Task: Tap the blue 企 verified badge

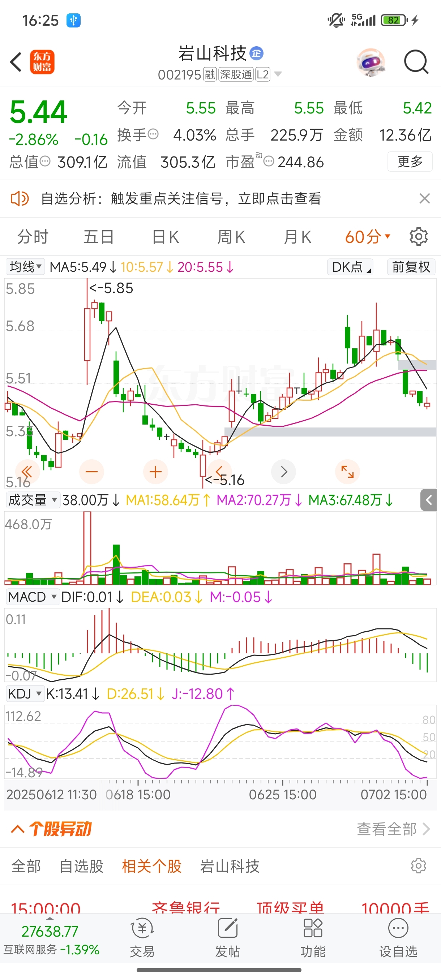Action: pos(256,53)
